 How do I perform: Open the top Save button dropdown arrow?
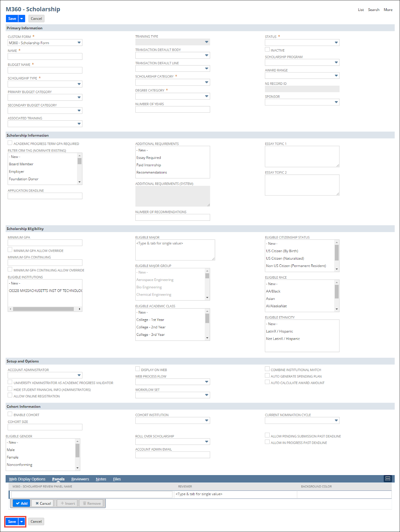click(x=22, y=19)
